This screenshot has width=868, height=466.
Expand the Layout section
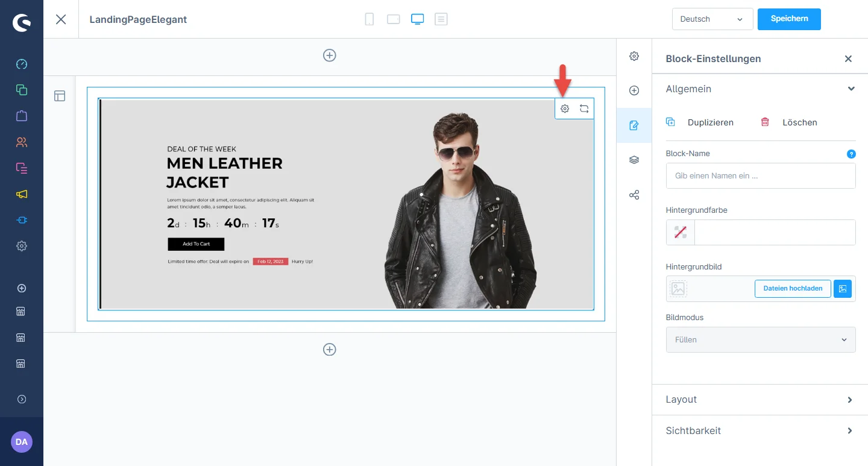pos(759,400)
